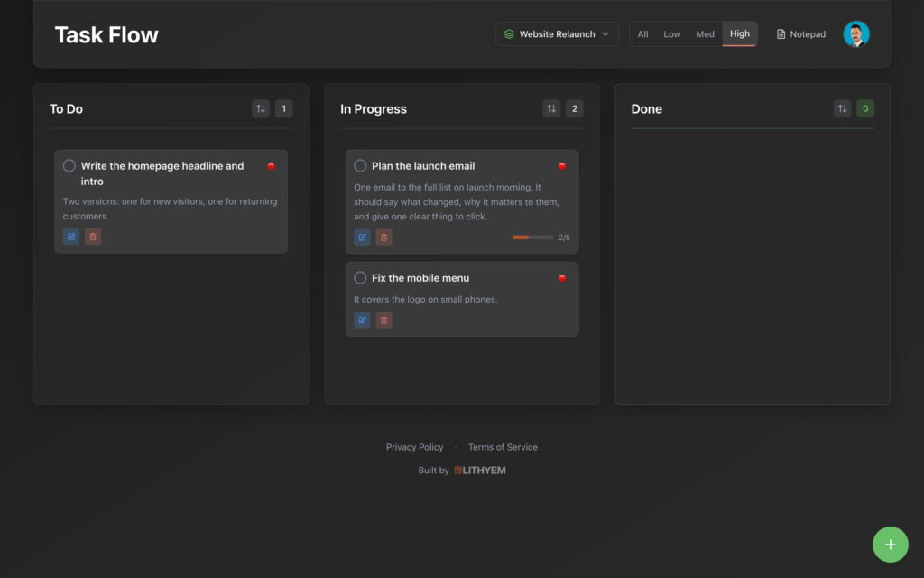Click the green add task plus button
Image resolution: width=924 pixels, height=578 pixels.
pyautogui.click(x=890, y=545)
